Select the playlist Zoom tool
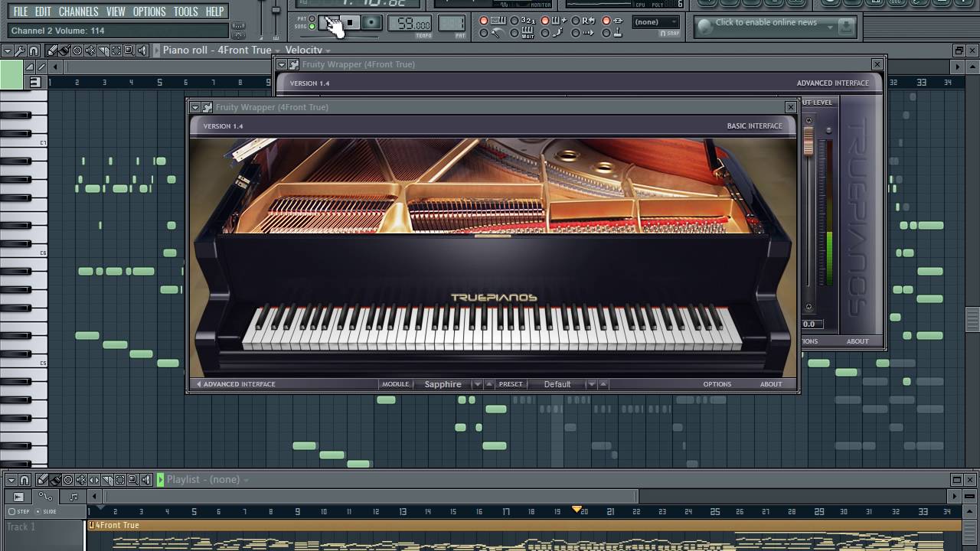The height and width of the screenshot is (551, 980). pos(132,480)
